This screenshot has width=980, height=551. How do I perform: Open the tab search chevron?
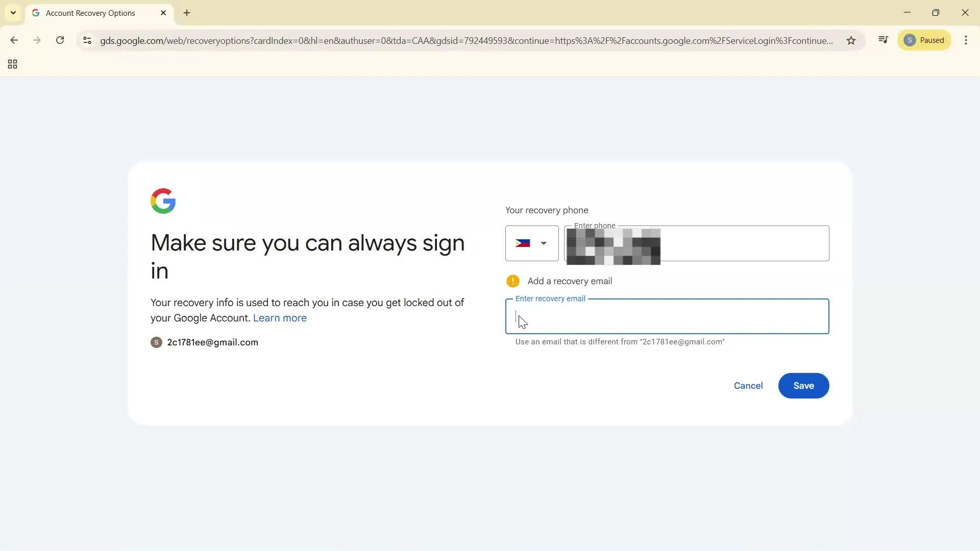pyautogui.click(x=13, y=12)
